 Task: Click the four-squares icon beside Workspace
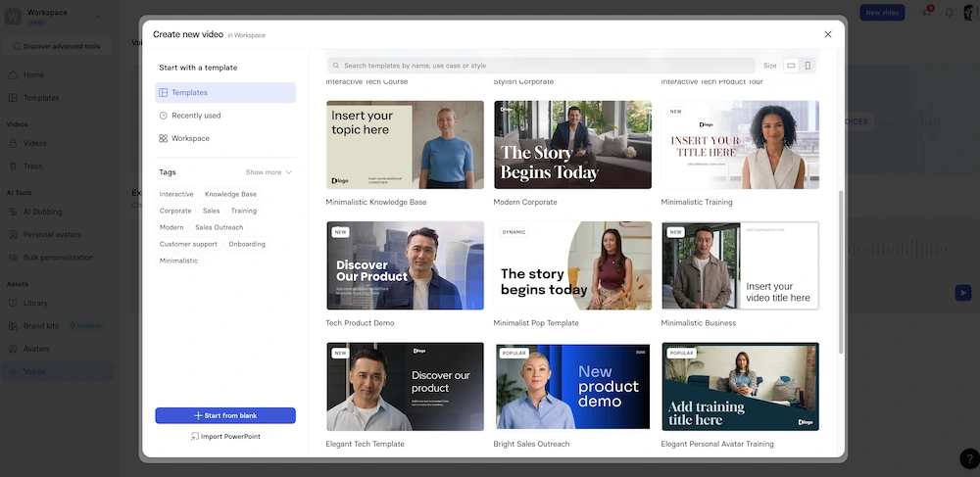click(x=163, y=139)
